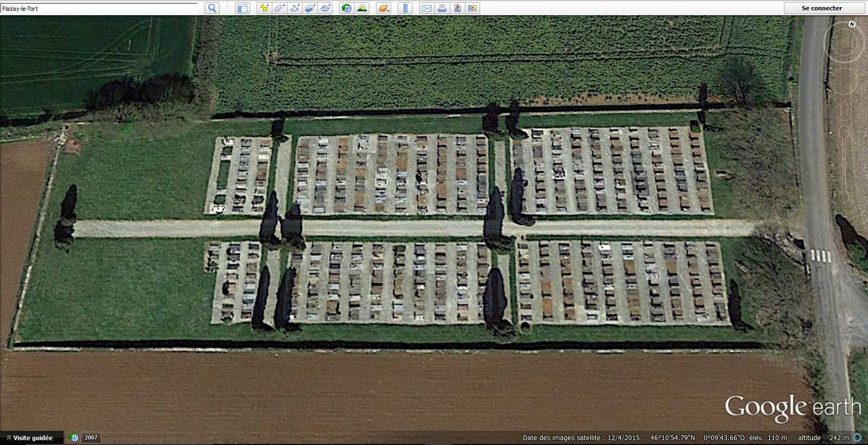Viewport: 868px width, 445px height.
Task: Click the Paizay-le-Tort search field
Action: click(99, 8)
